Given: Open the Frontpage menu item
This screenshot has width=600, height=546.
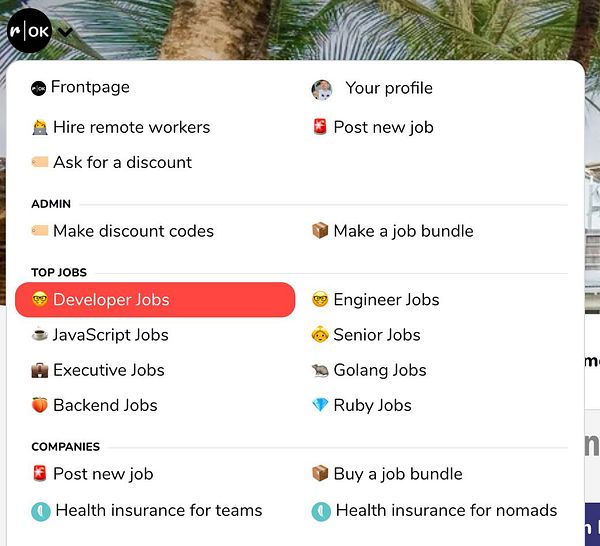Looking at the screenshot, I should (90, 88).
